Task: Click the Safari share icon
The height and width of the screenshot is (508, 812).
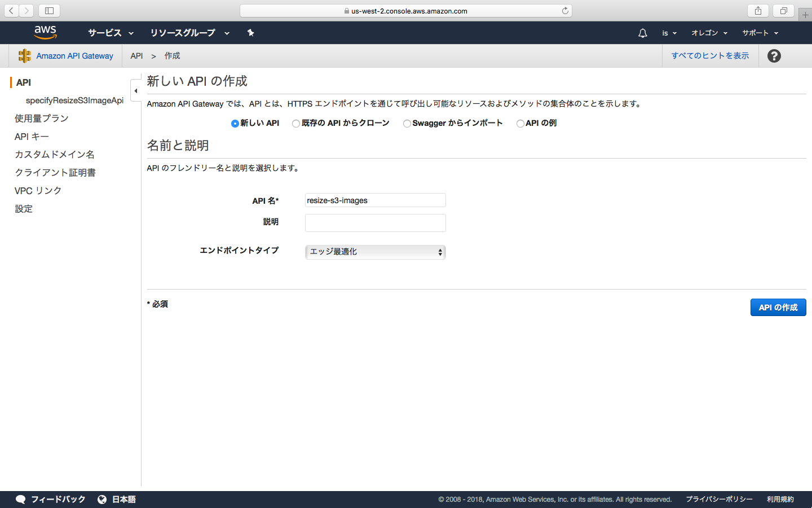Action: tap(758, 11)
